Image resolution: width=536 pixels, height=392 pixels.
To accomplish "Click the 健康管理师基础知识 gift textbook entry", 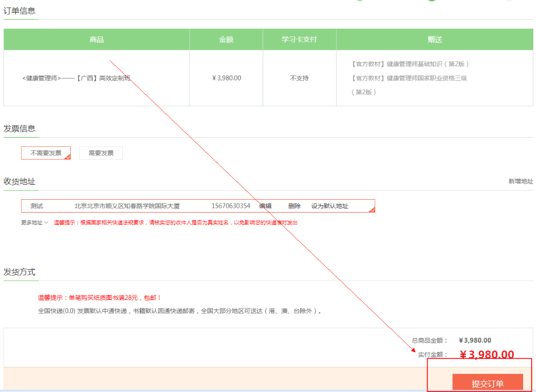I will (x=411, y=64).
